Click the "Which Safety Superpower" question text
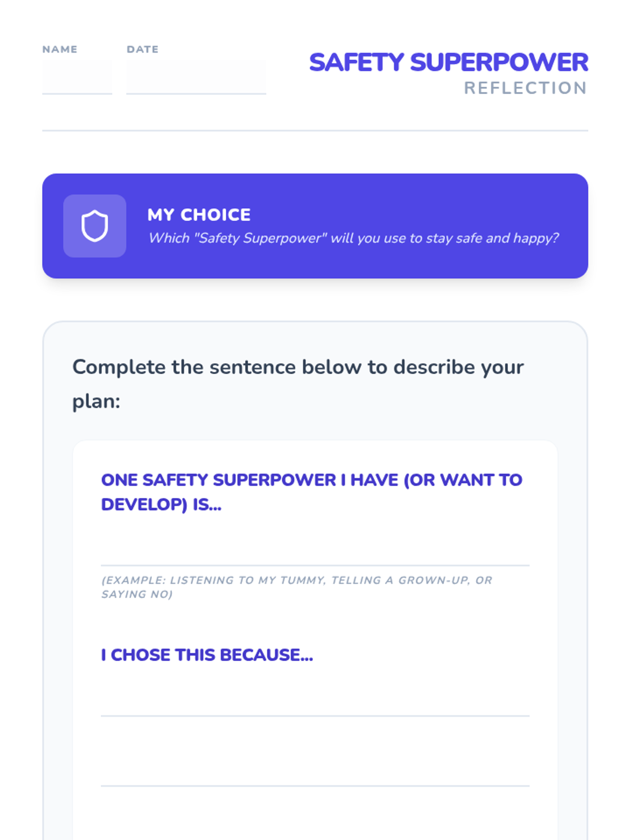This screenshot has height=840, width=630. (354, 238)
